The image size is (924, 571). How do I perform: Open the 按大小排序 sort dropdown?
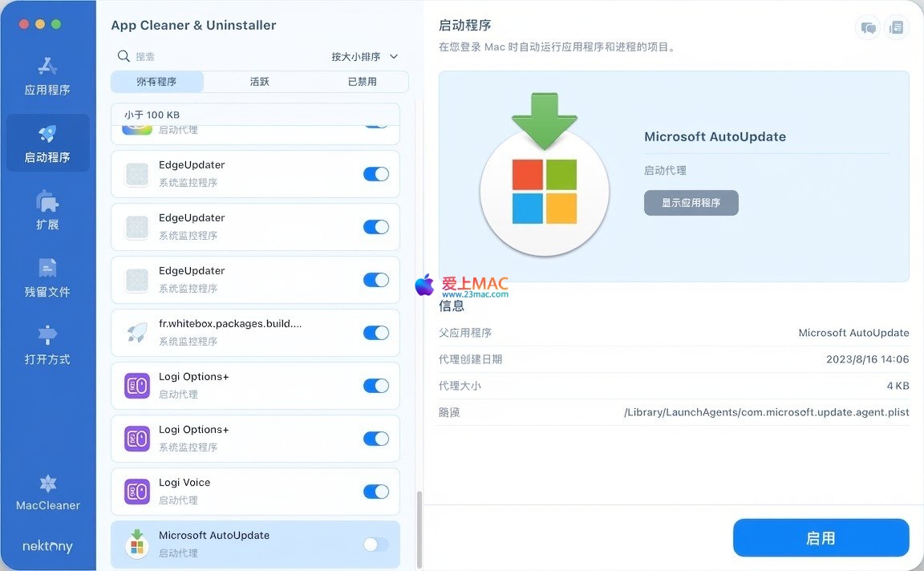[364, 57]
